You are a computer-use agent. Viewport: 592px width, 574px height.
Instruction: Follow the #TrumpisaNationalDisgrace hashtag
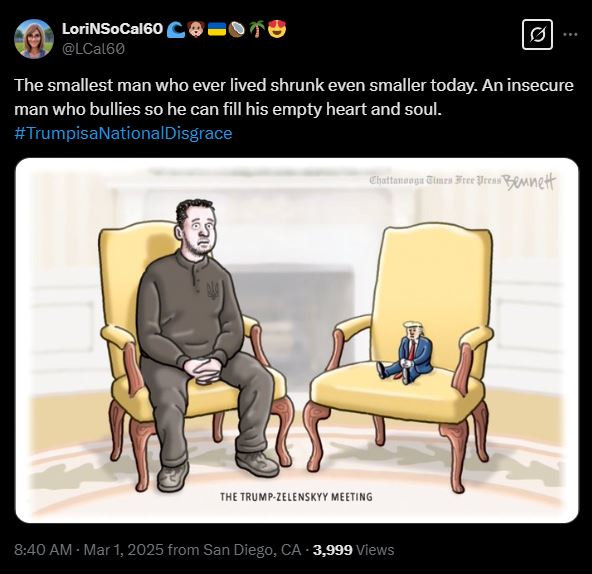[123, 133]
